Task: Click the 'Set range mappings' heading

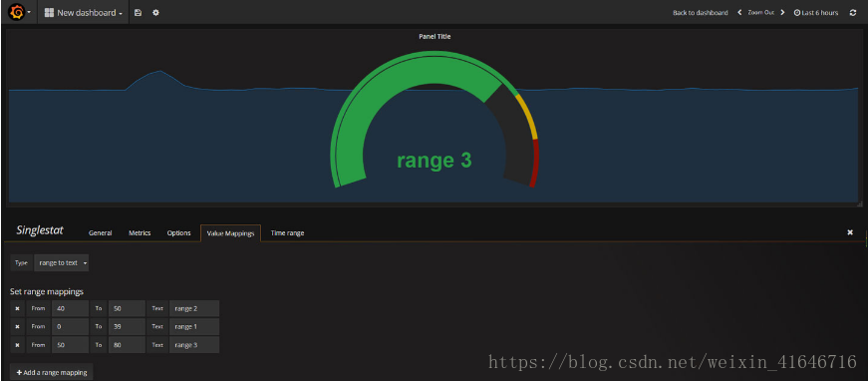Action: [x=47, y=291]
